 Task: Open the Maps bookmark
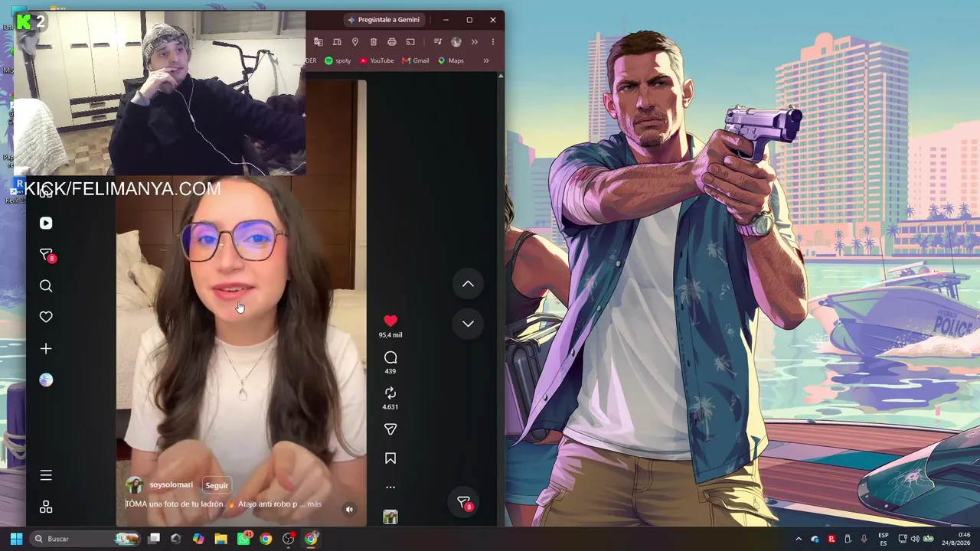pyautogui.click(x=451, y=60)
